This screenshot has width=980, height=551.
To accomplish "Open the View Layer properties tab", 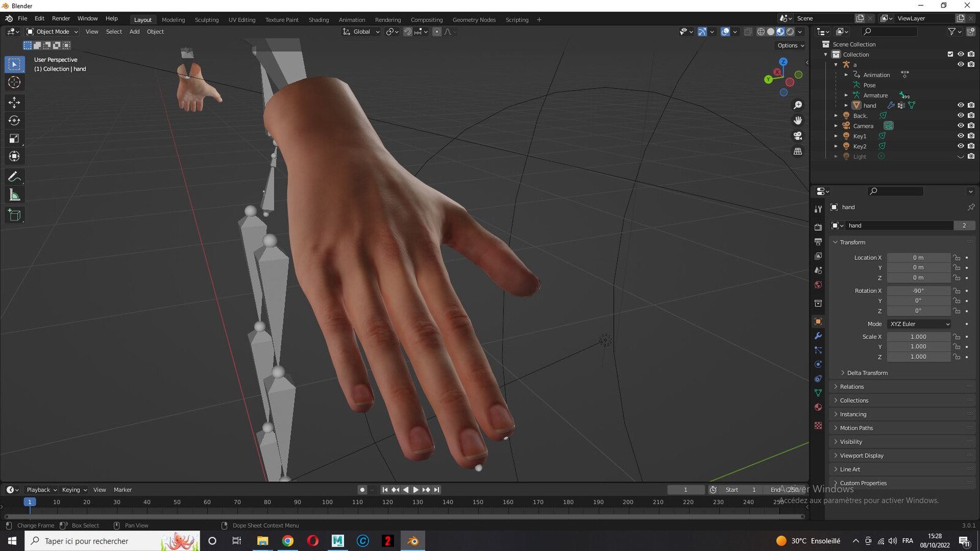I will pos(818,256).
